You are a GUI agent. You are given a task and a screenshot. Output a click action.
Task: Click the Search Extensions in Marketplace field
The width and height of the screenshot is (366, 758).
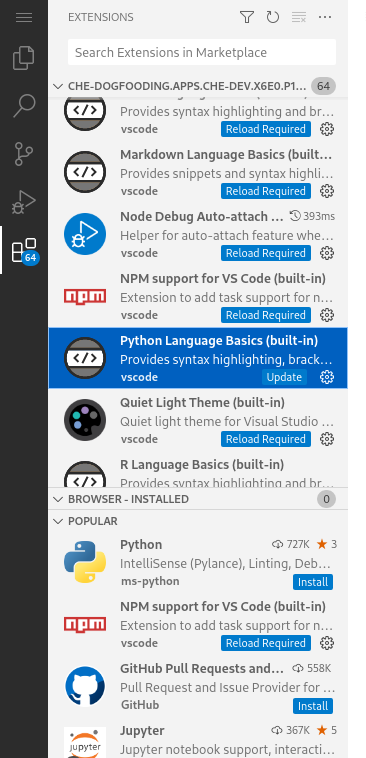(202, 52)
